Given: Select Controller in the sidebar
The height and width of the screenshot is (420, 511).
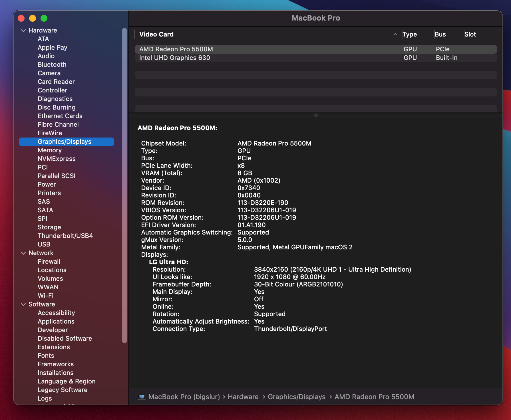Looking at the screenshot, I should pyautogui.click(x=52, y=90).
